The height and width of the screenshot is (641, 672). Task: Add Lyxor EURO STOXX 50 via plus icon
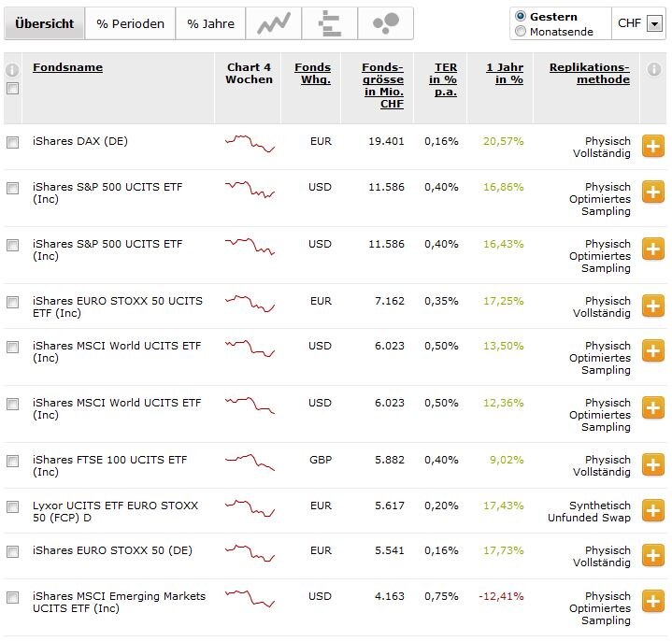[x=652, y=510]
